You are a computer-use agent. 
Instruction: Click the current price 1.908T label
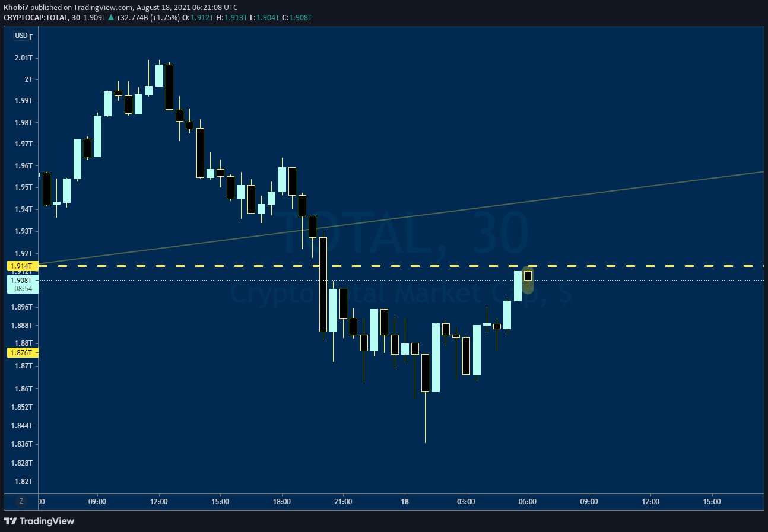pyautogui.click(x=22, y=280)
